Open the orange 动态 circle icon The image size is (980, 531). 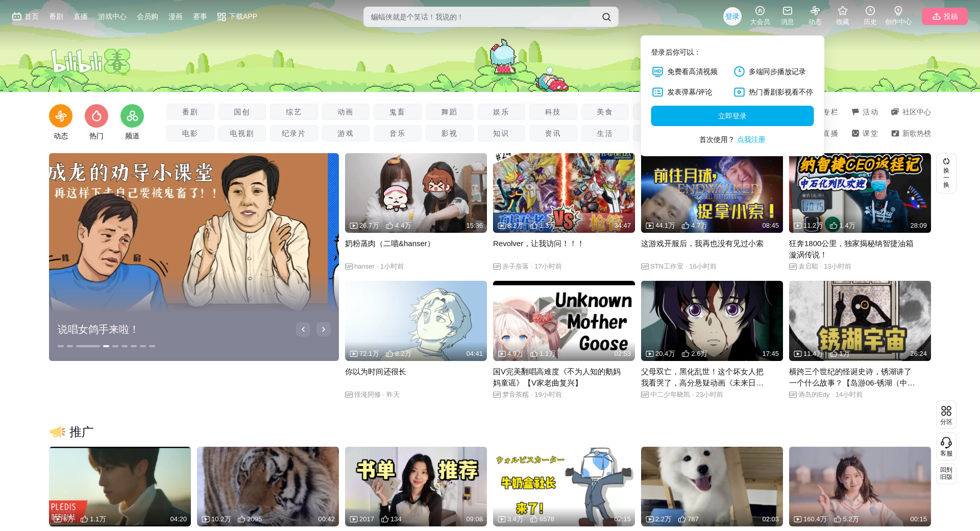point(61,116)
